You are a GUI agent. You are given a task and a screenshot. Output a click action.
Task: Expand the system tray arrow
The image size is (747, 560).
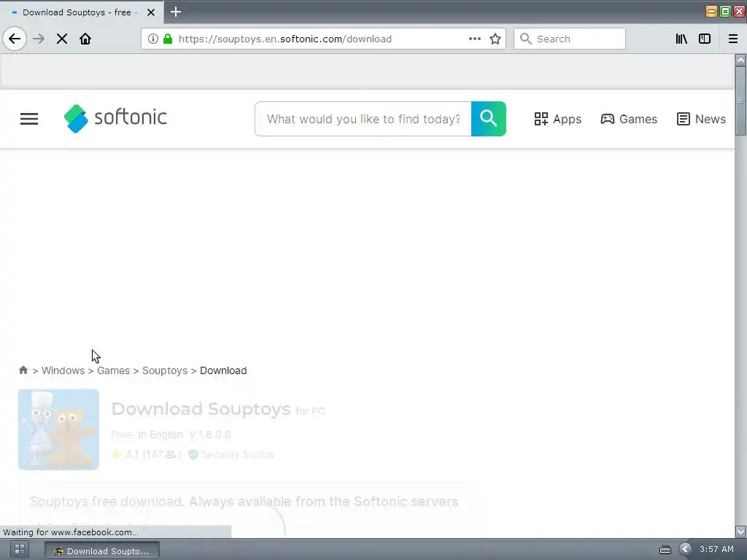(685, 549)
